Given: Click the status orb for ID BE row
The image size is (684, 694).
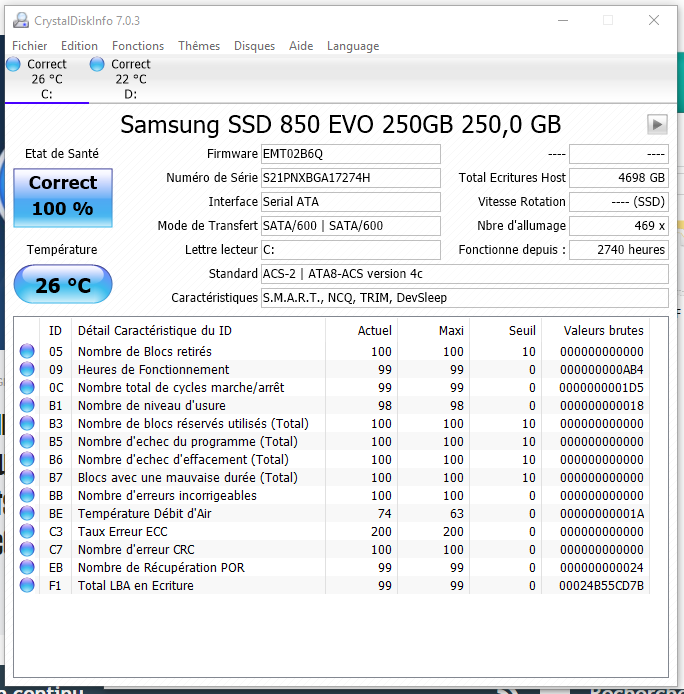Looking at the screenshot, I should pyautogui.click(x=27, y=513).
